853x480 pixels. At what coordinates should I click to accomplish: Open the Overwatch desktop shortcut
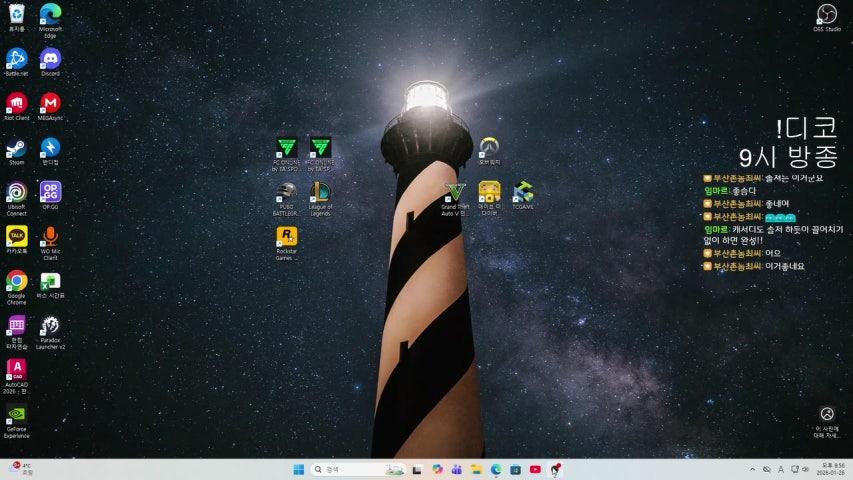(489, 147)
